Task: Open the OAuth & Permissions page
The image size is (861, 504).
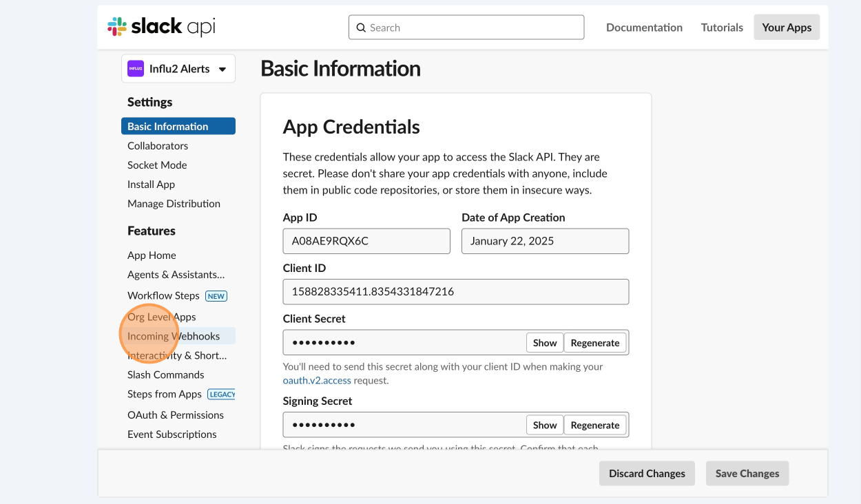Action: (176, 414)
